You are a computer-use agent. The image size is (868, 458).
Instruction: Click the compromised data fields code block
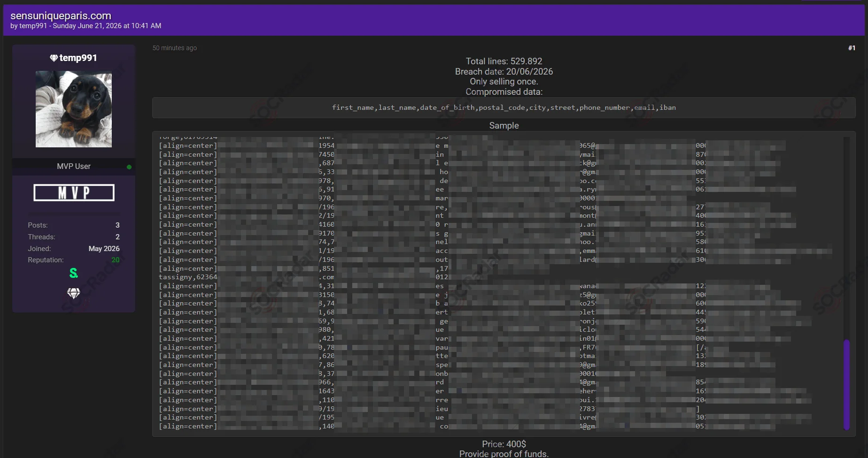pos(504,107)
